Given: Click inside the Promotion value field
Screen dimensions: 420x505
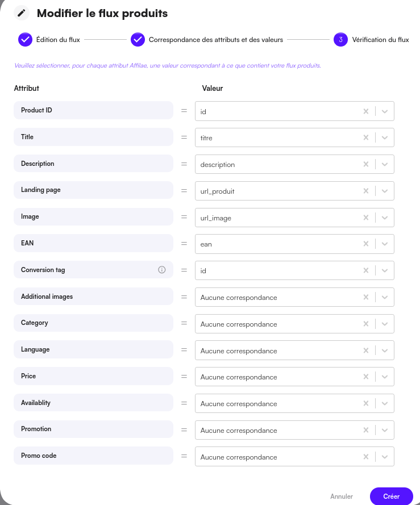Looking at the screenshot, I should tap(278, 430).
